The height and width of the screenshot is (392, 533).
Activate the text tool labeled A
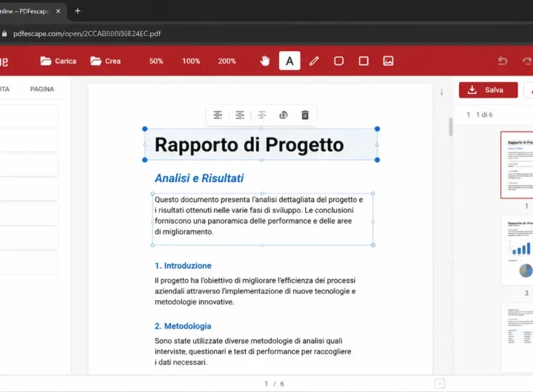pyautogui.click(x=289, y=61)
